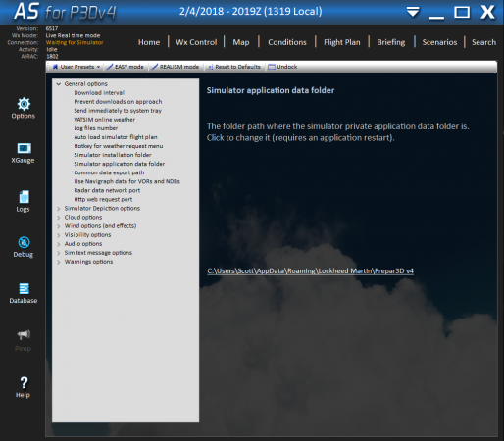This screenshot has width=504, height=441.
Task: Expand Sim text message options
Action: tap(59, 253)
